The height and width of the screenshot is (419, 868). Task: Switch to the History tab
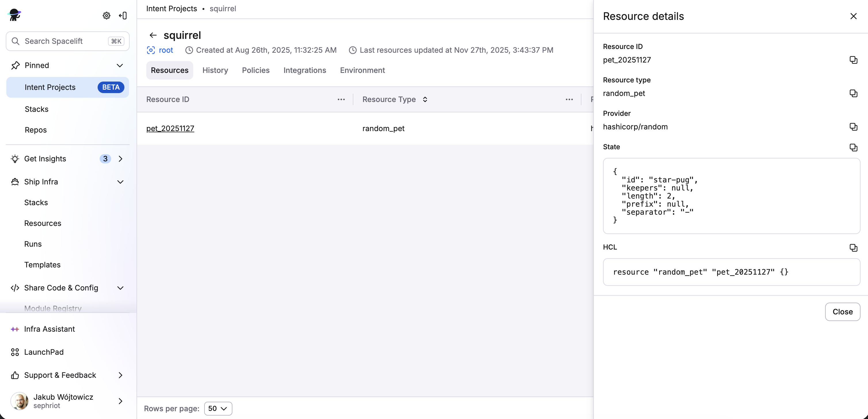point(215,70)
